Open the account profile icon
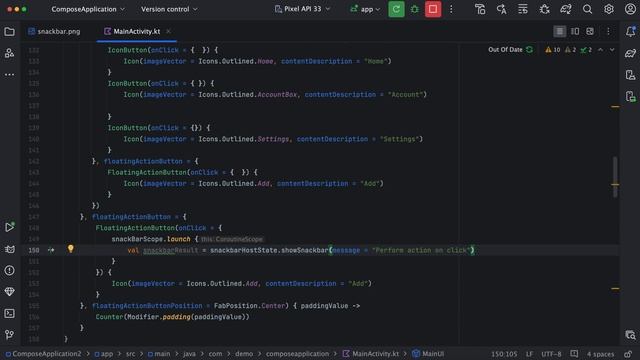Viewport: 640px width, 360px height. [630, 9]
